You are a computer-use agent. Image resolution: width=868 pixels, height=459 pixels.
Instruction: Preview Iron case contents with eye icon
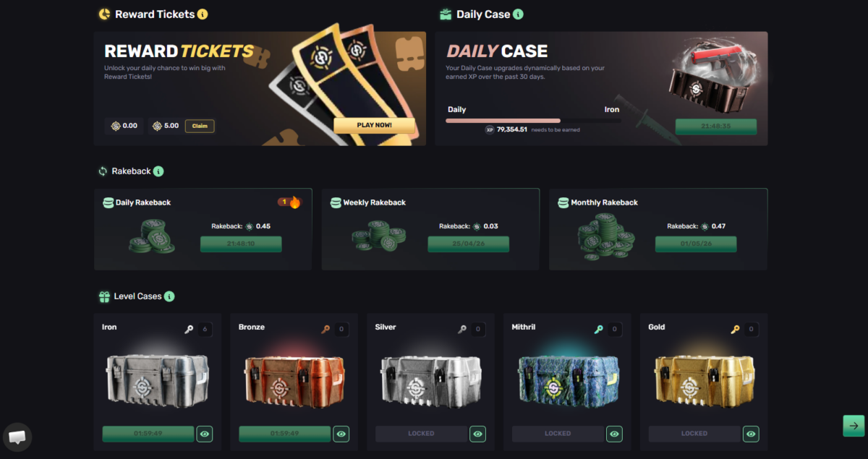[x=205, y=434]
